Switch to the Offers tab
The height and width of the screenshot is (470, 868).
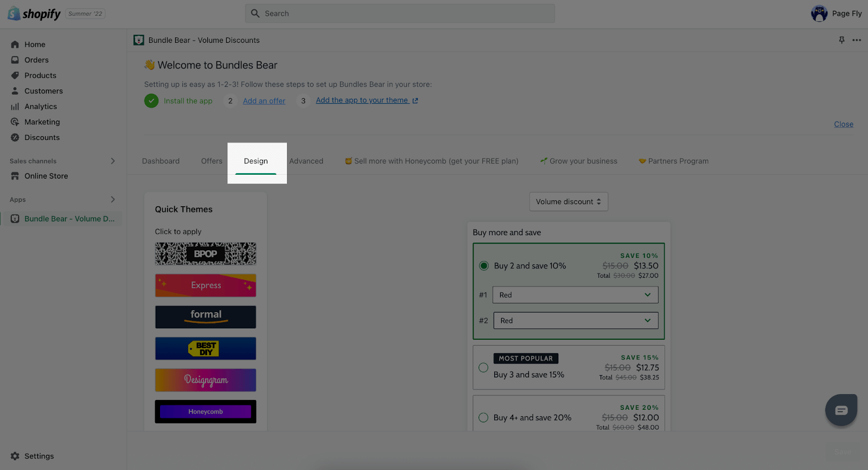click(212, 161)
